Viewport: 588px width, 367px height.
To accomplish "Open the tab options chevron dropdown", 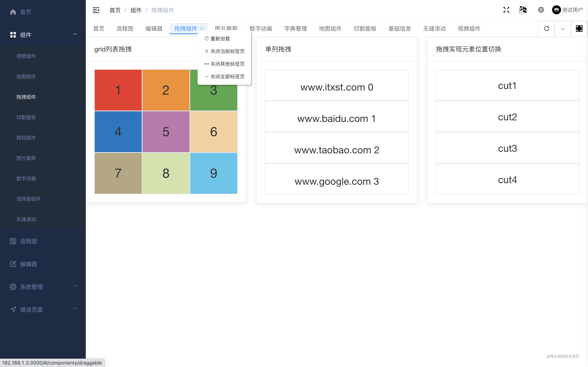I will point(563,29).
